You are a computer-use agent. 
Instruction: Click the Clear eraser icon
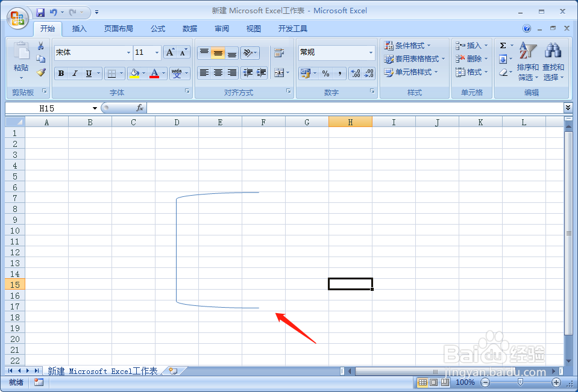[x=503, y=73]
